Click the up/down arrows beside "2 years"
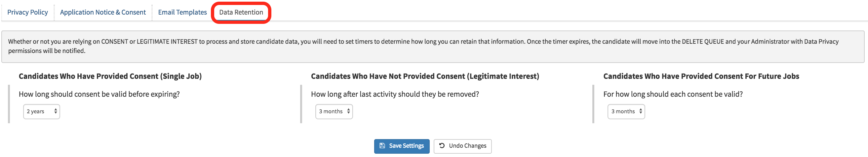The image size is (868, 157). (x=56, y=111)
